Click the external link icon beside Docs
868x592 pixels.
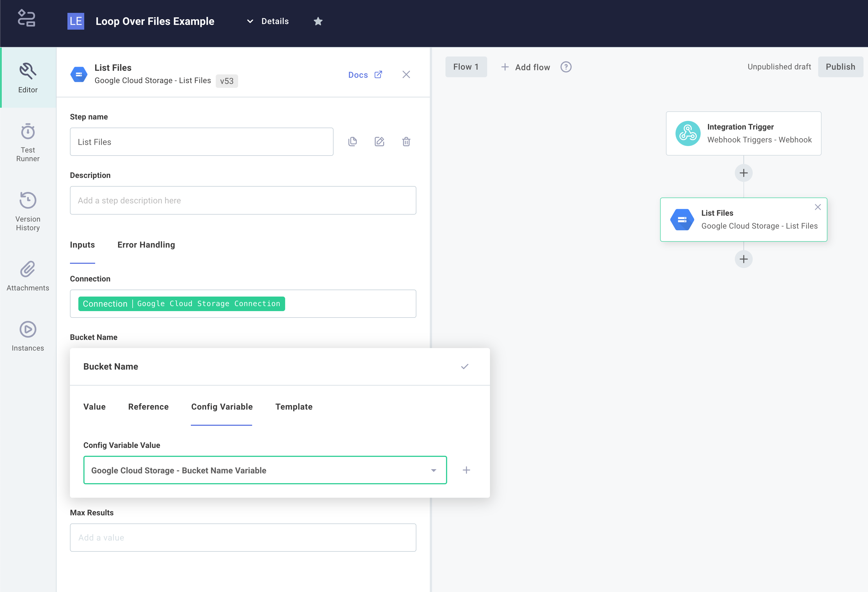pos(378,74)
